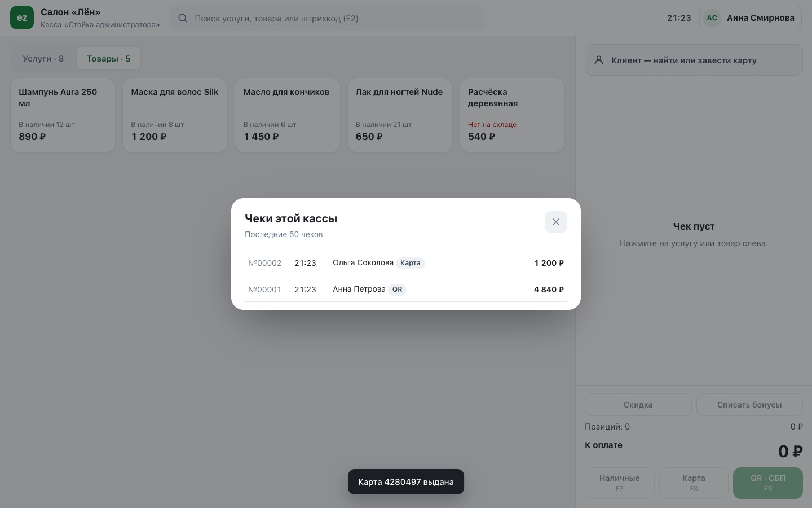Pay with Наличные F7 button
This screenshot has height=508, width=812.
tap(619, 483)
